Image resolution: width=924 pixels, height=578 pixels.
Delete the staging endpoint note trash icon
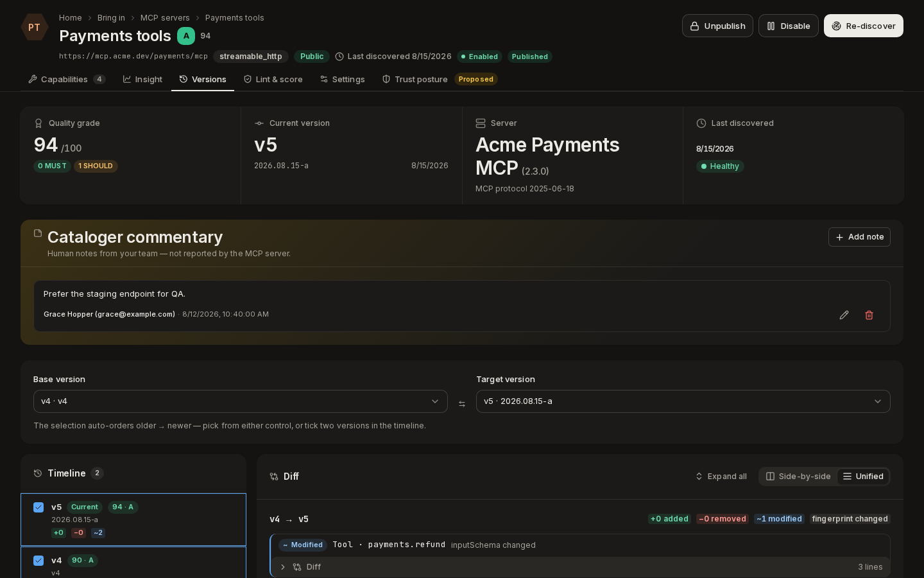point(869,315)
